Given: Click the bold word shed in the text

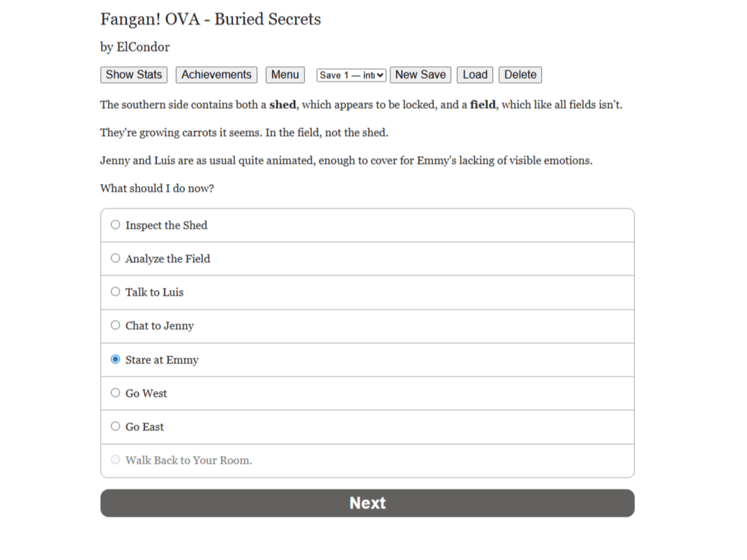Looking at the screenshot, I should click(x=283, y=105).
